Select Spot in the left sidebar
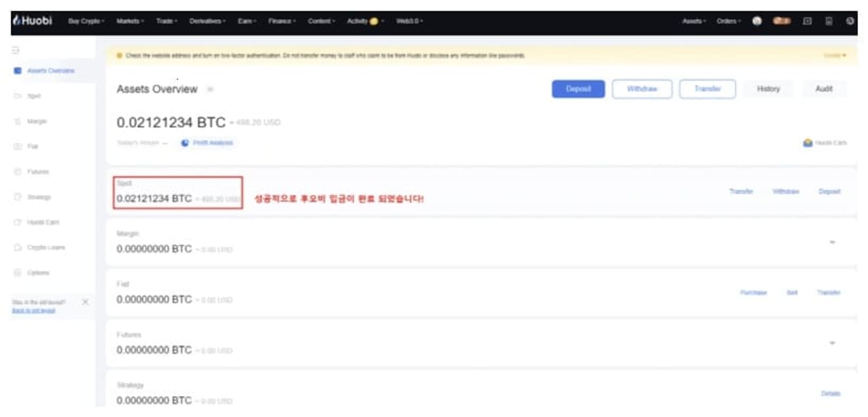 [34, 96]
